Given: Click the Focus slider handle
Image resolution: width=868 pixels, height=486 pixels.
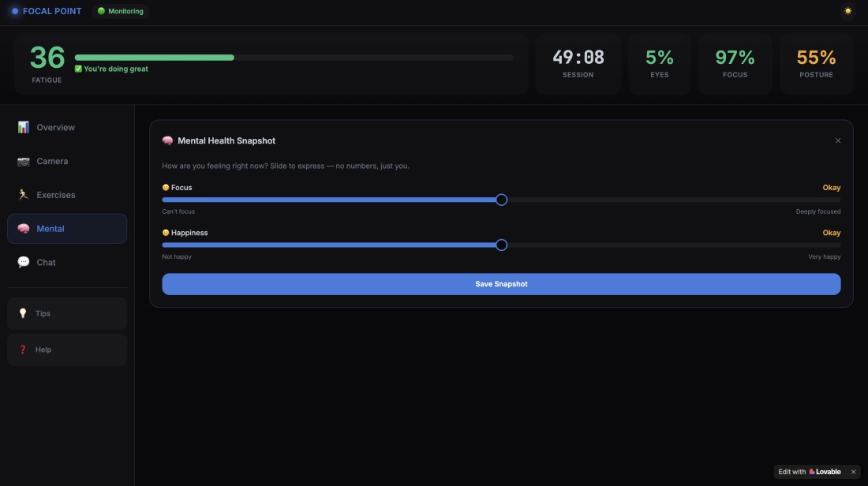Looking at the screenshot, I should (501, 200).
